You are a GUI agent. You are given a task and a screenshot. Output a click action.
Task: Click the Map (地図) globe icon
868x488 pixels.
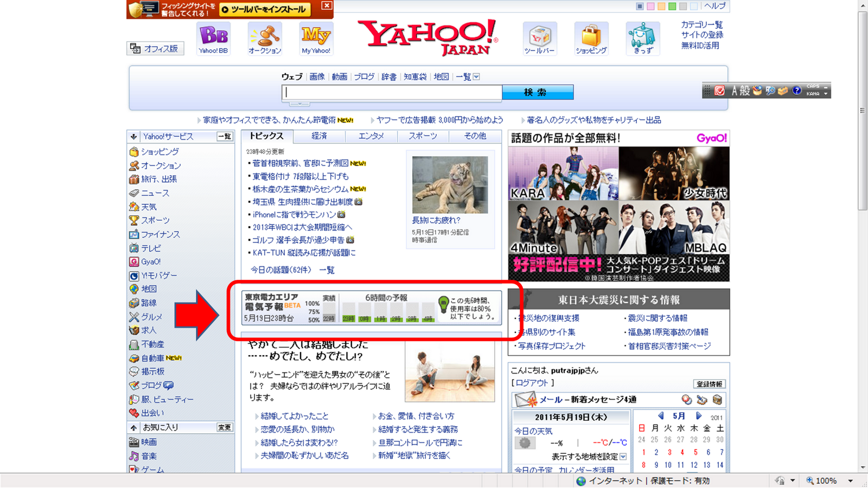[134, 290]
